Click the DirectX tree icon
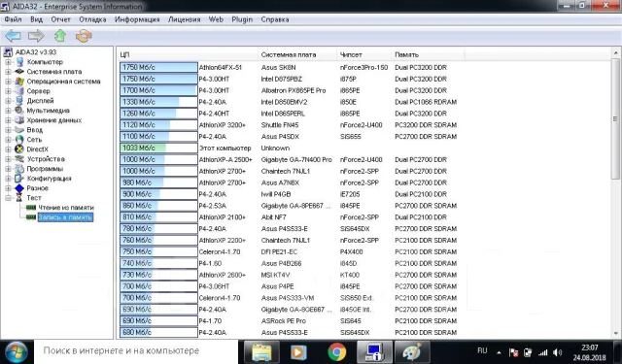622x364 pixels. pos(19,149)
